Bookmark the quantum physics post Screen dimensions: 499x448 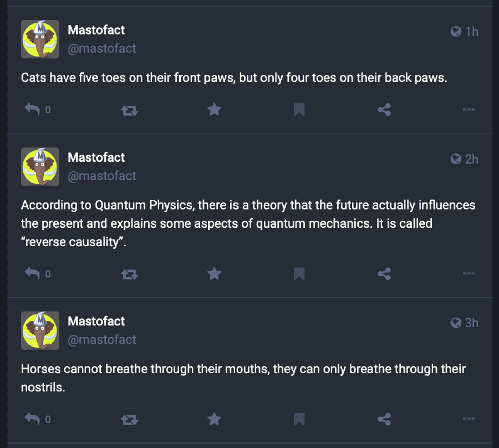pyautogui.click(x=299, y=273)
